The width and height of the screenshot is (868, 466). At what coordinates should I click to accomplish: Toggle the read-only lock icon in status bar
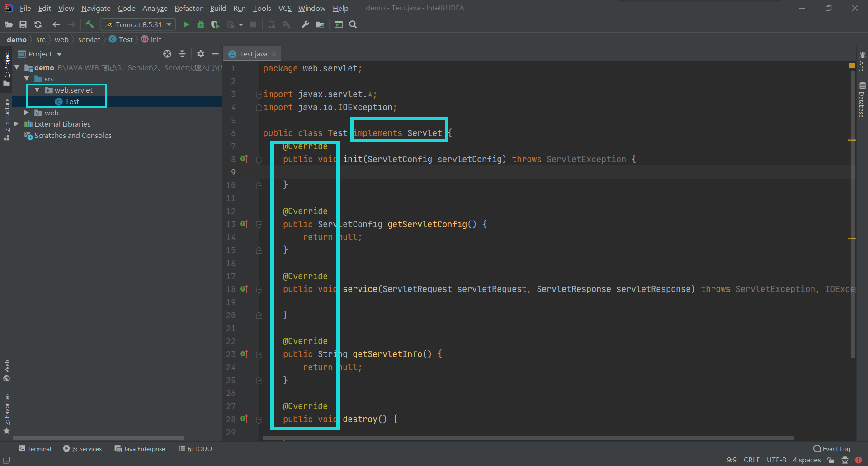(830, 460)
